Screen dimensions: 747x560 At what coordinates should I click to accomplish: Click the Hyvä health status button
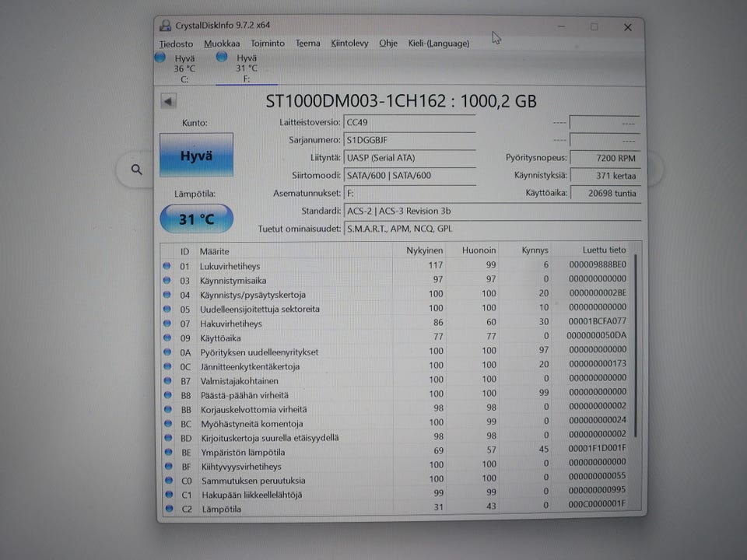pyautogui.click(x=196, y=156)
